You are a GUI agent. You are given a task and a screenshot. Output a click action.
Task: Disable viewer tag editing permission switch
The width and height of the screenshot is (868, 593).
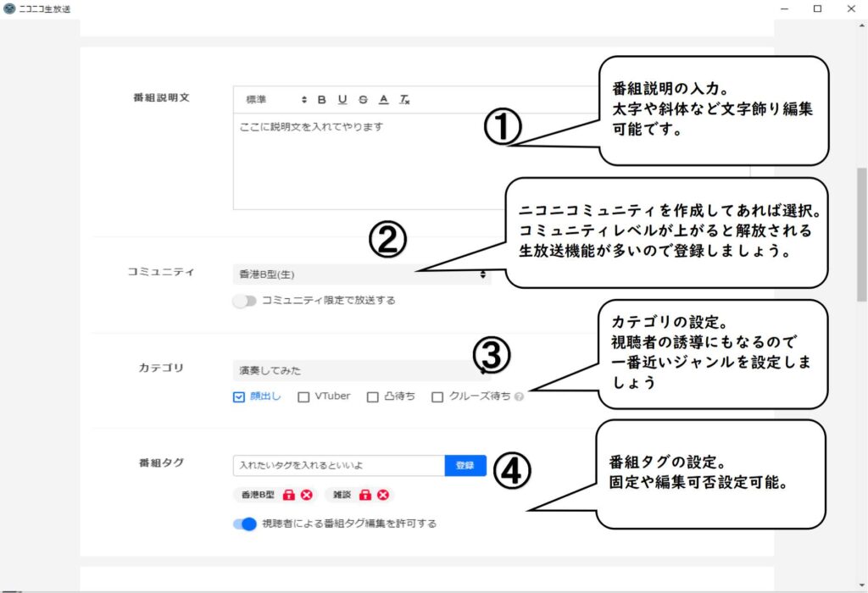coord(245,524)
